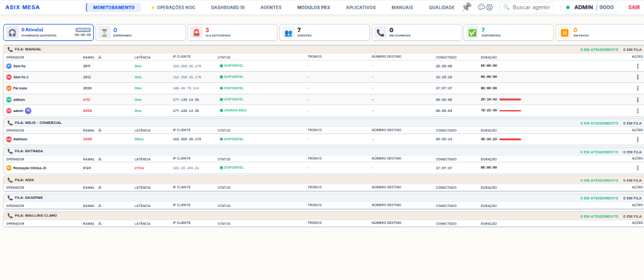This screenshot has height=280, width=644.
Task: Click ramal 2011 in Sem fio row
Action: [87, 66]
